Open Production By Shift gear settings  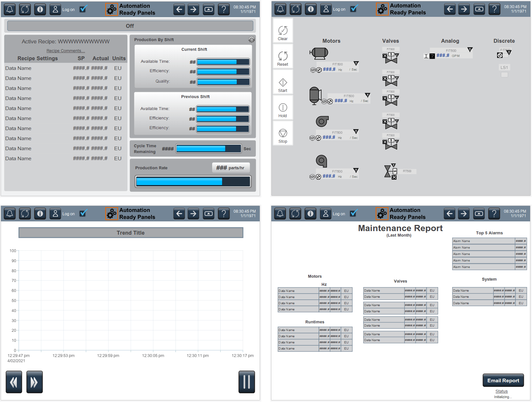[251, 40]
